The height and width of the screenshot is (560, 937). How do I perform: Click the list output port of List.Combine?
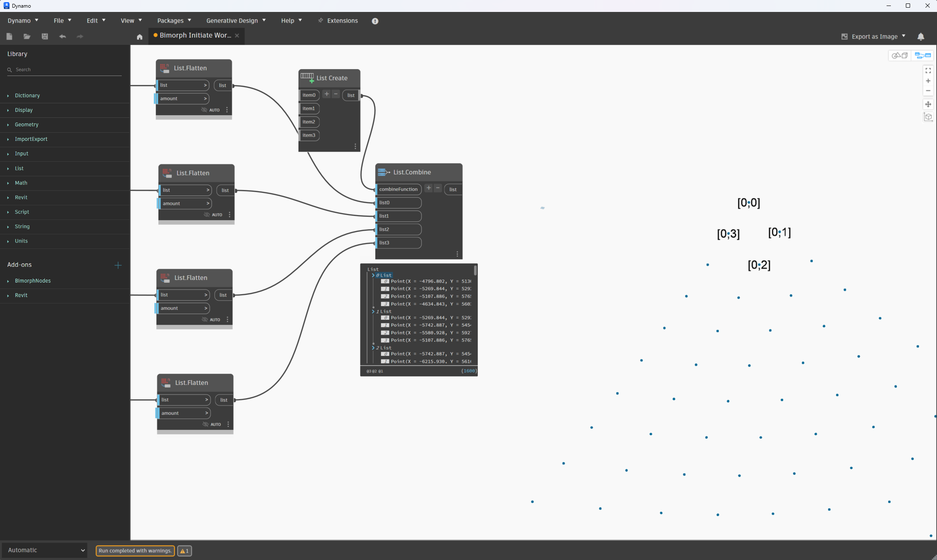[x=453, y=190]
